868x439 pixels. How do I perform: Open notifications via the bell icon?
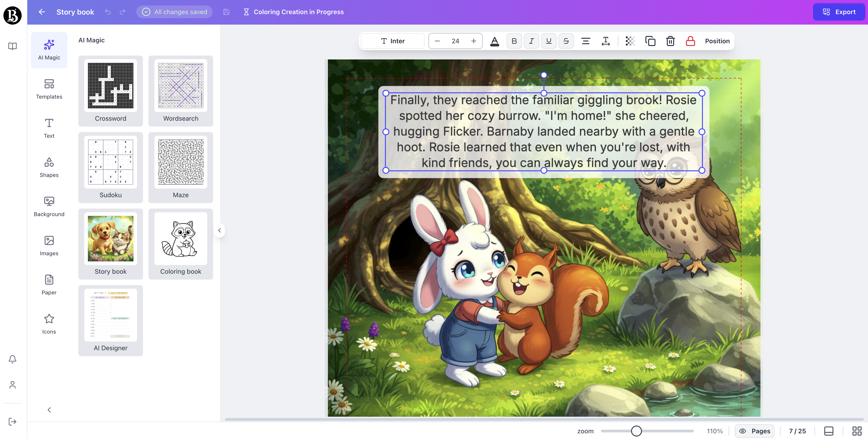click(x=13, y=359)
